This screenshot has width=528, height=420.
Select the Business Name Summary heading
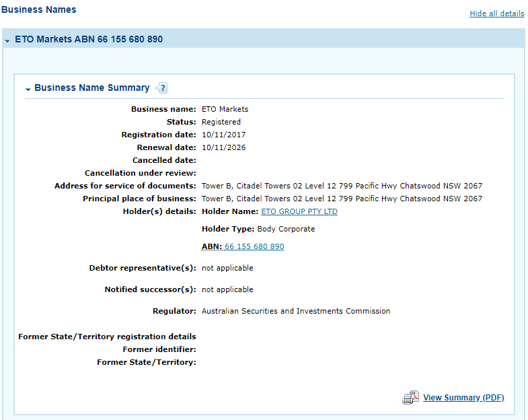coord(92,87)
